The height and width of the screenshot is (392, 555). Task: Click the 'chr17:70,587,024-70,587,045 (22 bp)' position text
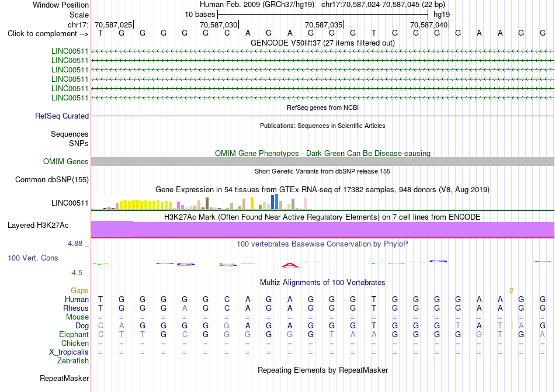click(383, 5)
